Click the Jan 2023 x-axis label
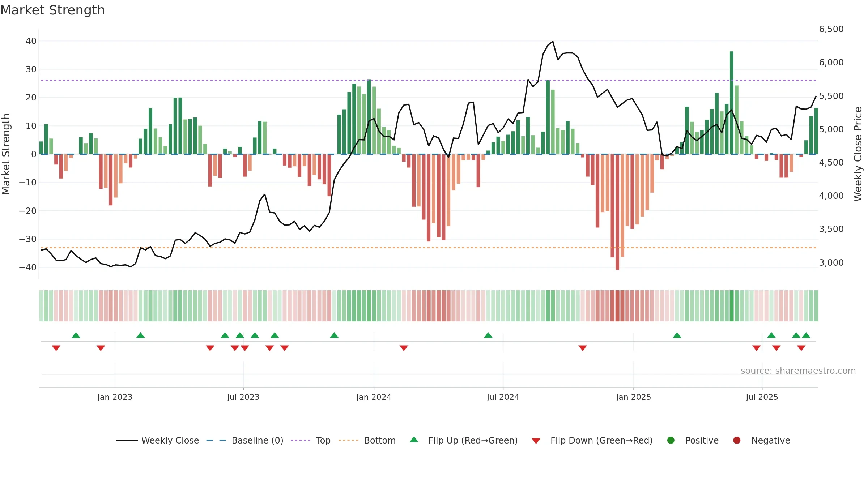Image resolution: width=868 pixels, height=488 pixels. pos(115,397)
